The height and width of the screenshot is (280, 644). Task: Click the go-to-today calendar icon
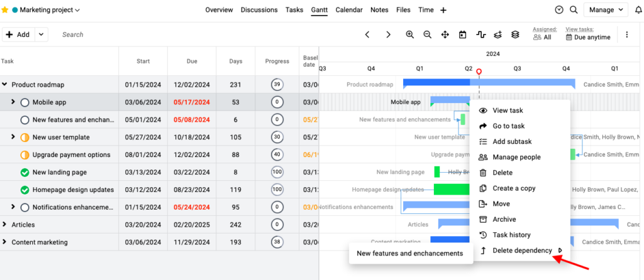click(x=462, y=35)
